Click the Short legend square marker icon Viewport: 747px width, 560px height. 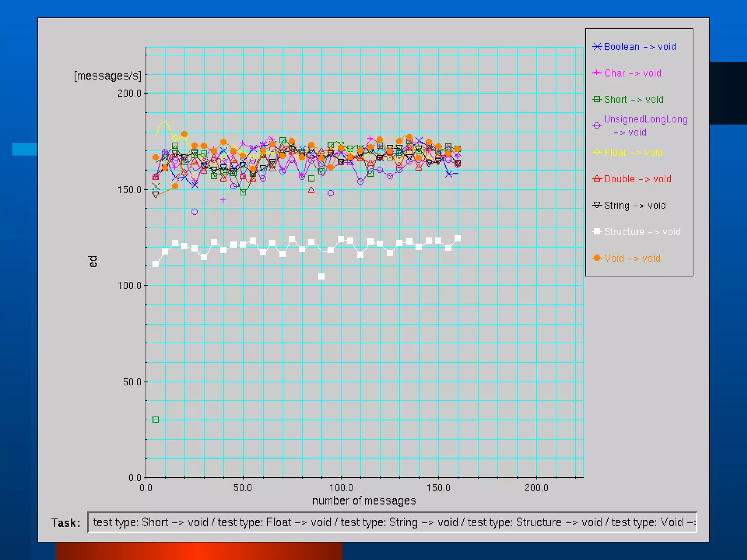click(597, 99)
